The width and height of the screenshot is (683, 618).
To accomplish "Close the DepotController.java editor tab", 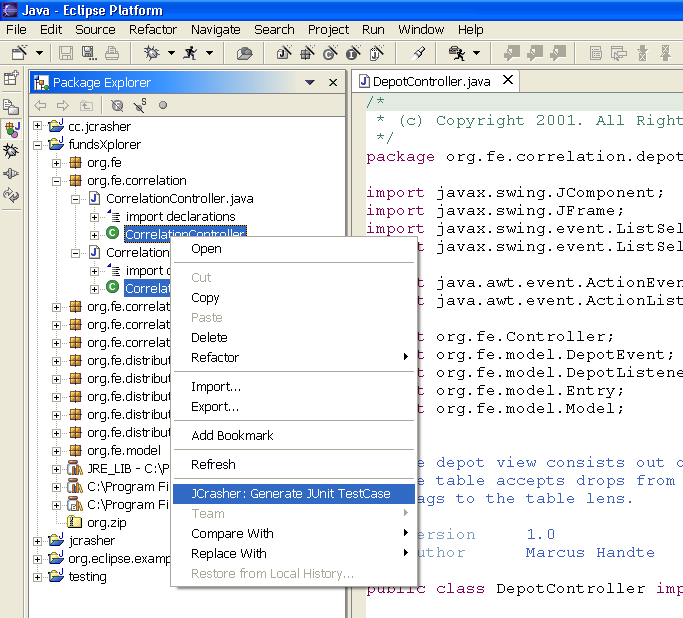I will coord(508,80).
